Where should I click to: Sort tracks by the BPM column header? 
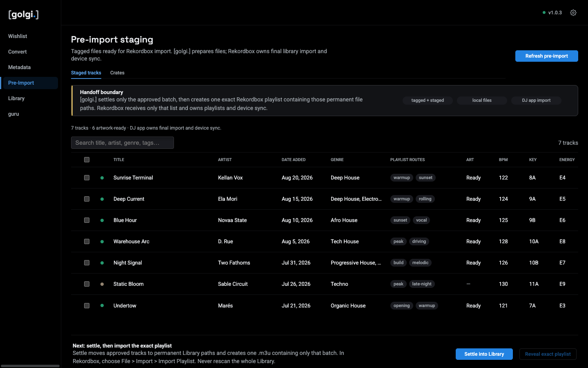(503, 160)
